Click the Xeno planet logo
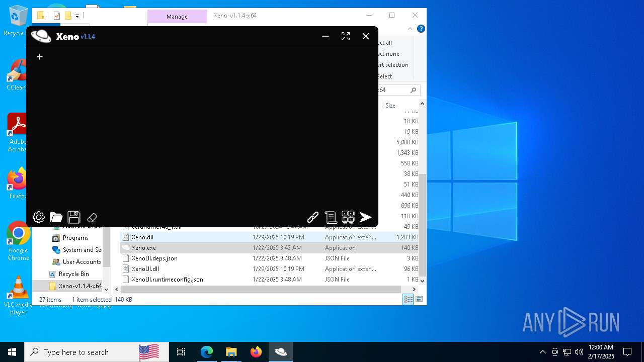644x362 pixels. [x=41, y=36]
